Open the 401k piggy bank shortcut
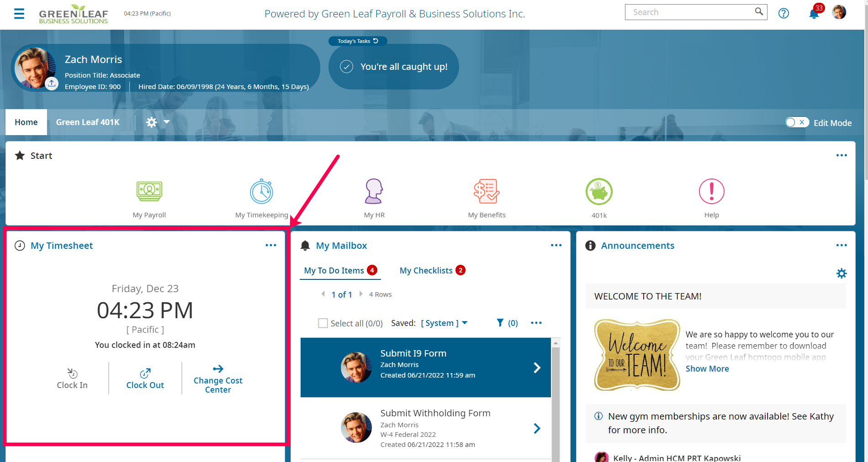 tap(599, 199)
